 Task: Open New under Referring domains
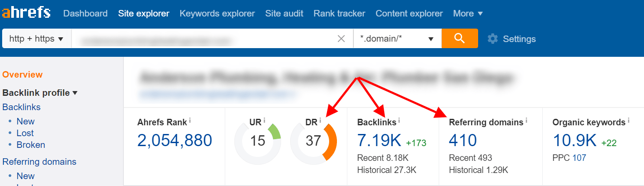click(x=26, y=176)
